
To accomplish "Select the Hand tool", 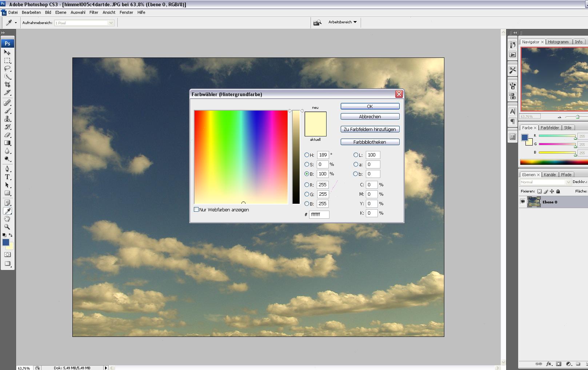I will (x=7, y=219).
